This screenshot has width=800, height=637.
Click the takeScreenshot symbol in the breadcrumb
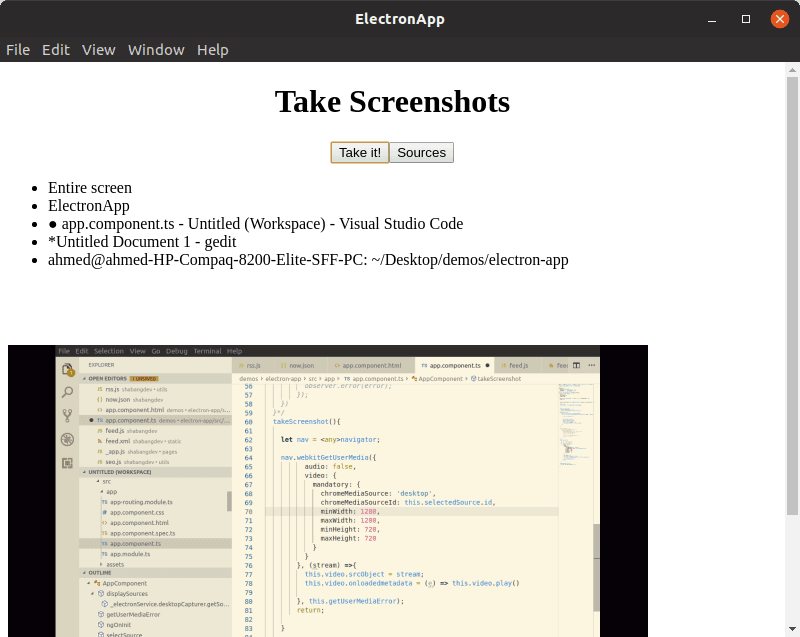[x=500, y=378]
